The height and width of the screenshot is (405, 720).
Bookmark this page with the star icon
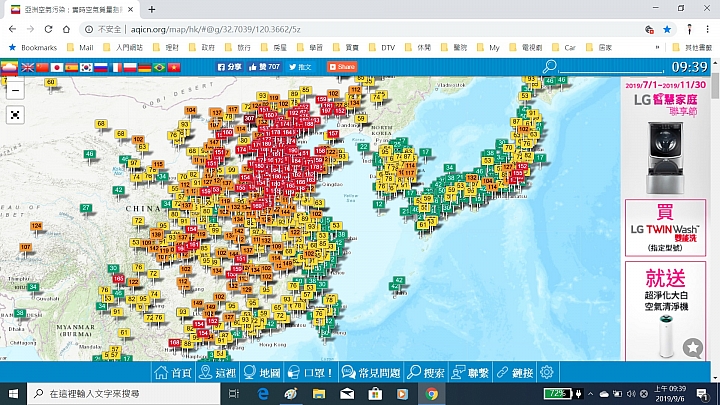point(667,29)
